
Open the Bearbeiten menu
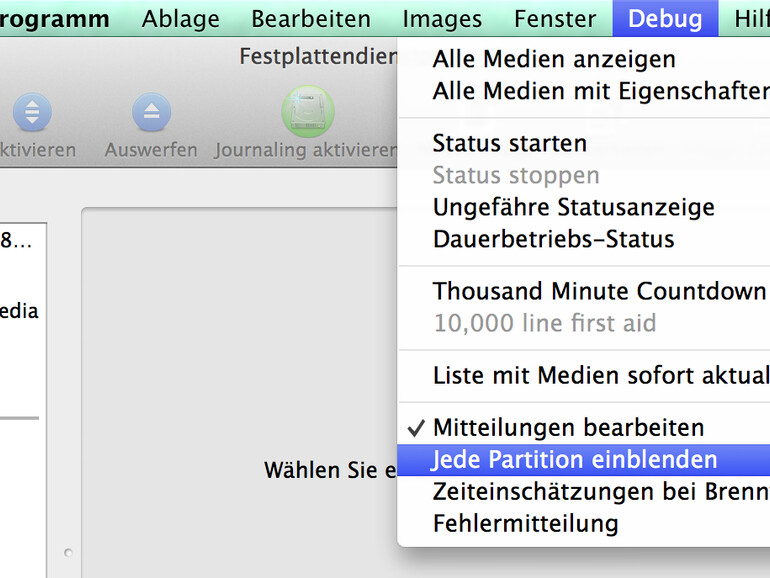[311, 19]
